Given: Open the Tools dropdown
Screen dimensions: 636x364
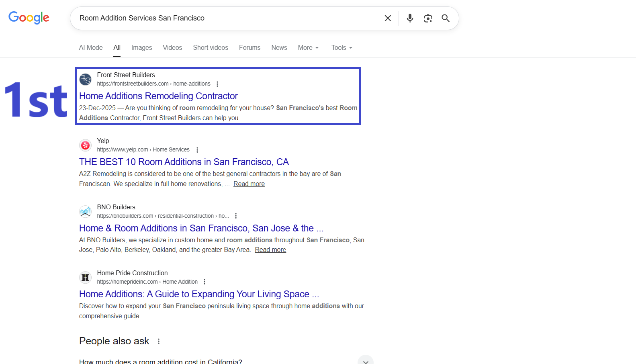Looking at the screenshot, I should (342, 47).
